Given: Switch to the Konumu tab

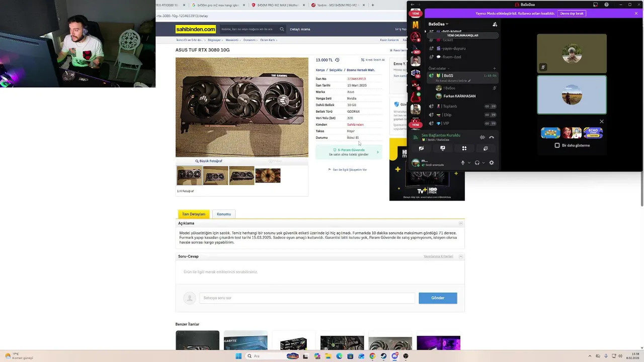Looking at the screenshot, I should tap(224, 214).
